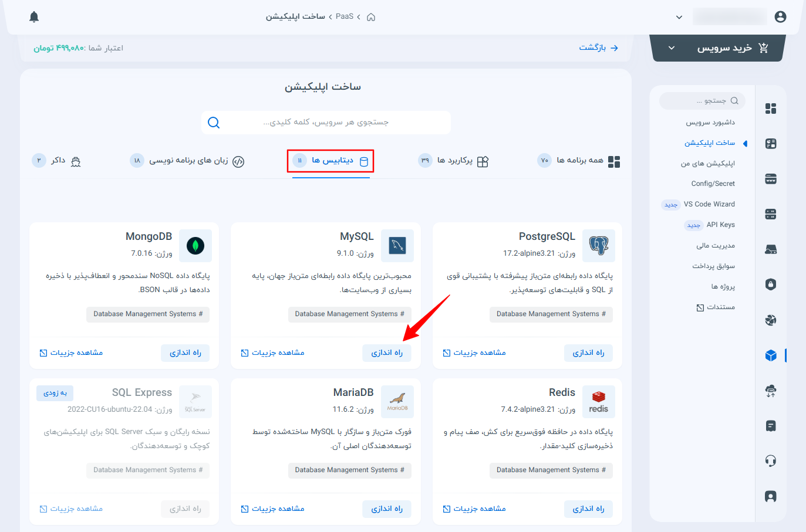This screenshot has height=532, width=806.
Task: Click the بازگشت back link
Action: click(x=599, y=48)
